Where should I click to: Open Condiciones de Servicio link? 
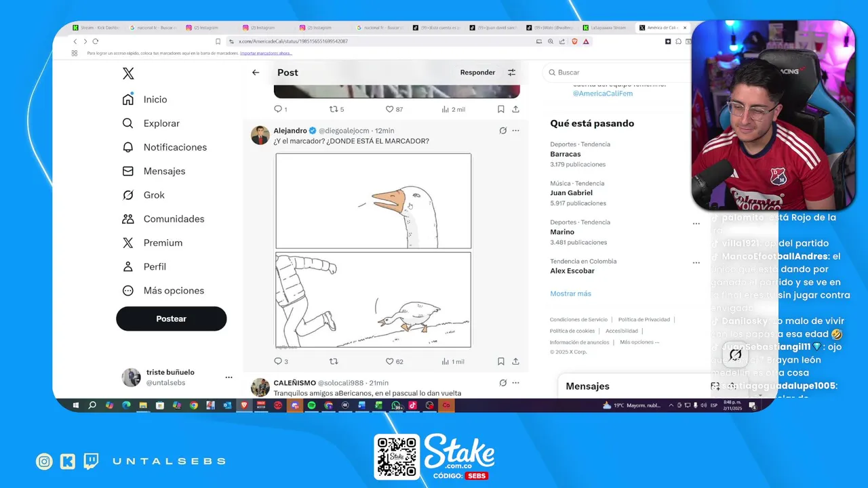click(578, 319)
